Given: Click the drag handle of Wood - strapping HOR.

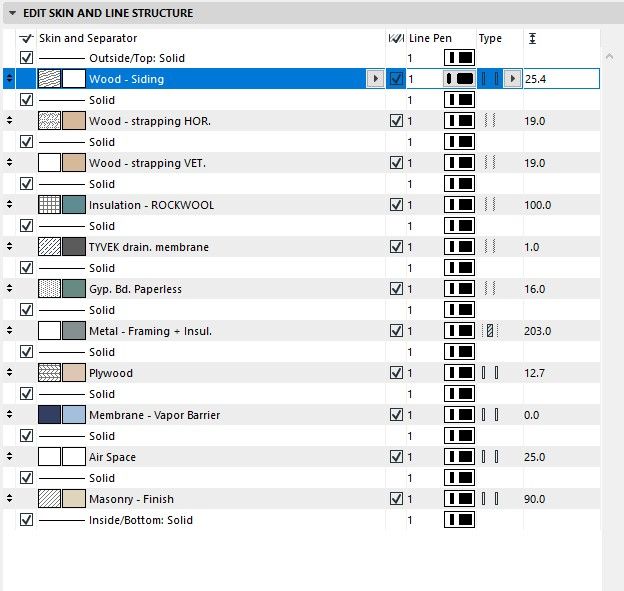Looking at the screenshot, I should coord(9,121).
